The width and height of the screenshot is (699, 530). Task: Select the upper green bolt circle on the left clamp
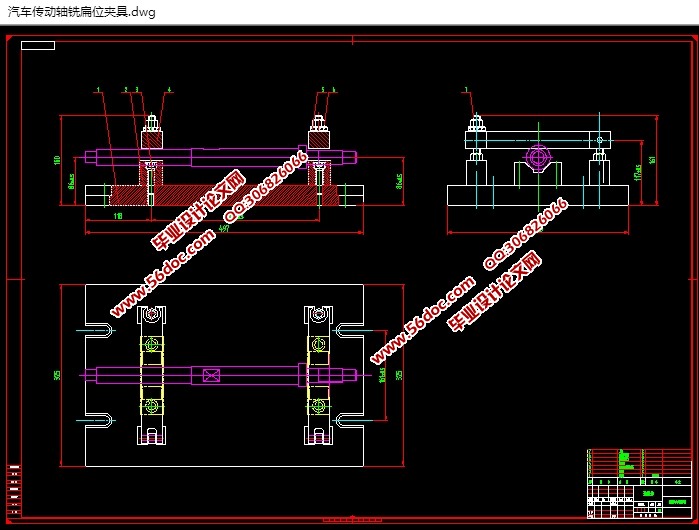pos(152,345)
